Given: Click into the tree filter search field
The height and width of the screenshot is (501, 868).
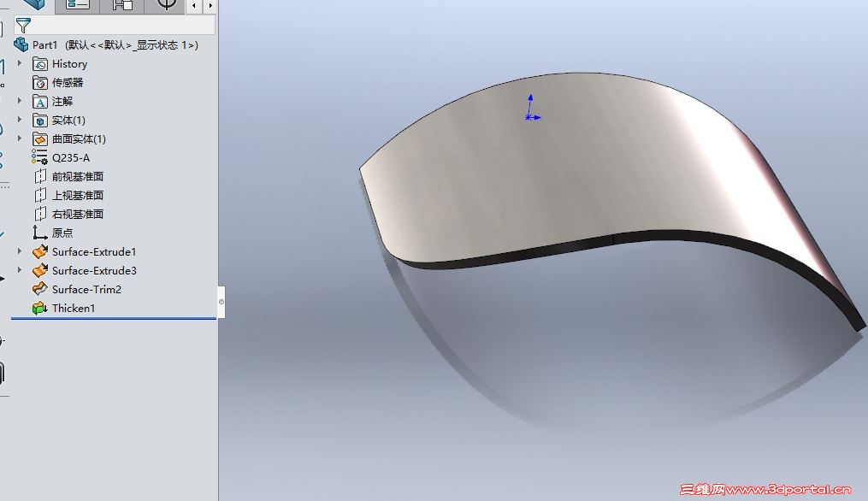Looking at the screenshot, I should 121,26.
